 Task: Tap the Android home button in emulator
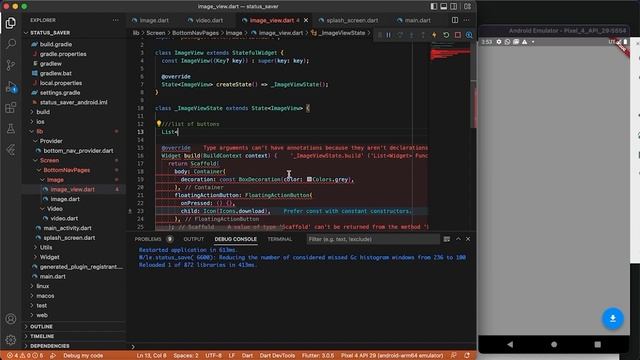554,344
